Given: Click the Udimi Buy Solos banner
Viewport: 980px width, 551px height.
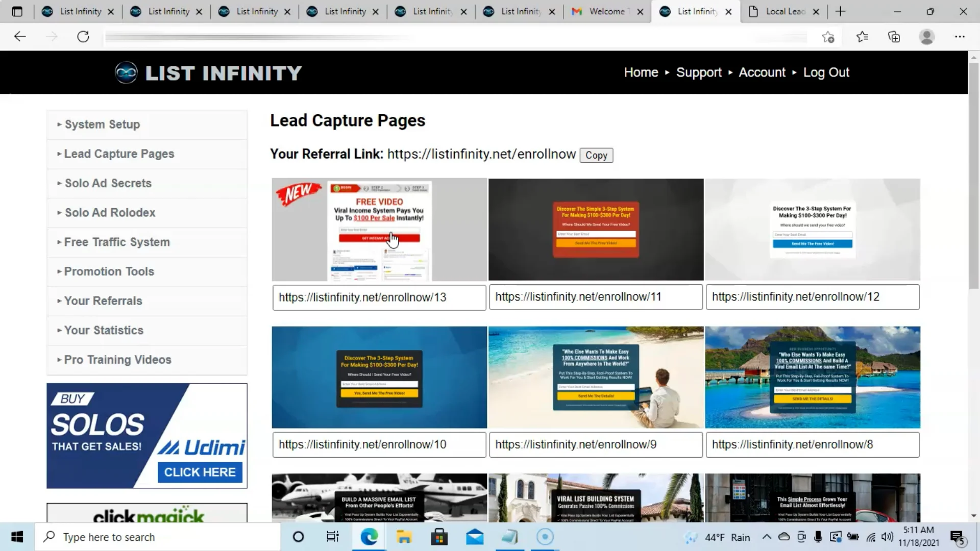Looking at the screenshot, I should 147,436.
